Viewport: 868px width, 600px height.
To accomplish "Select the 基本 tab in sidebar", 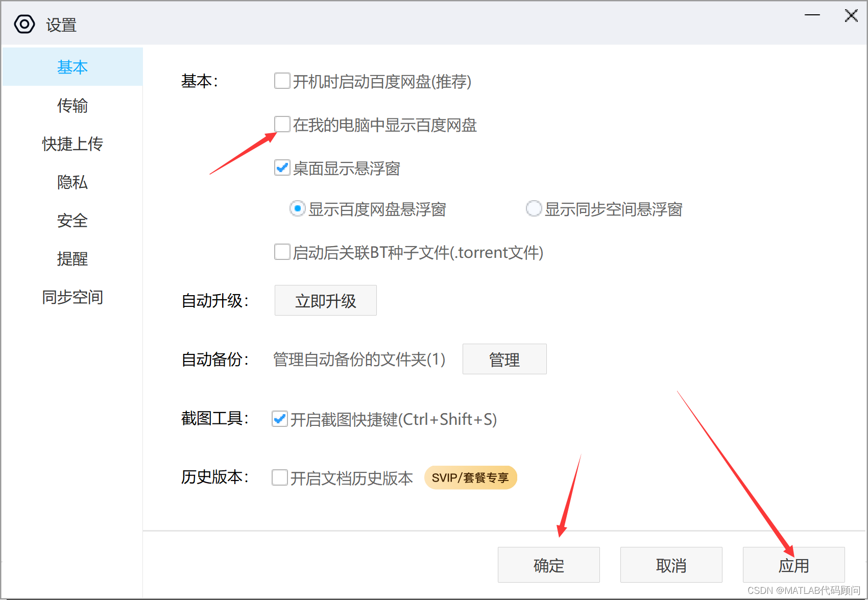I will 73,67.
